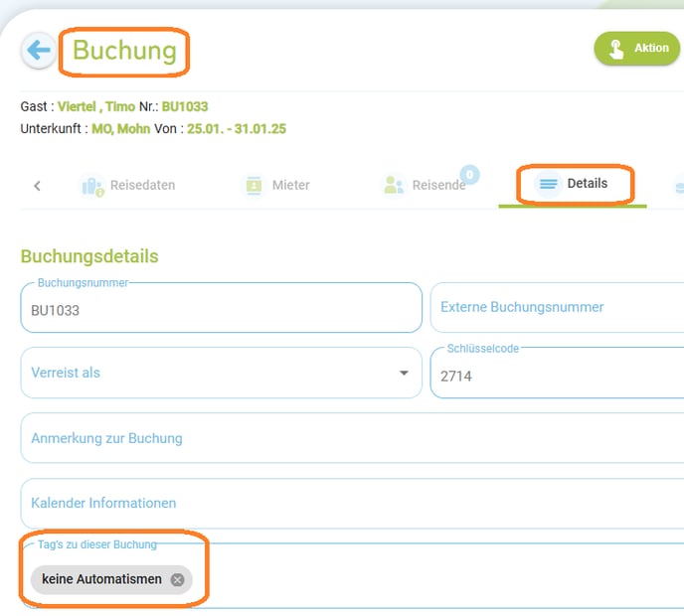The image size is (684, 616).
Task: Click the Anmerkung zur Buchung text field
Action: pos(352,438)
